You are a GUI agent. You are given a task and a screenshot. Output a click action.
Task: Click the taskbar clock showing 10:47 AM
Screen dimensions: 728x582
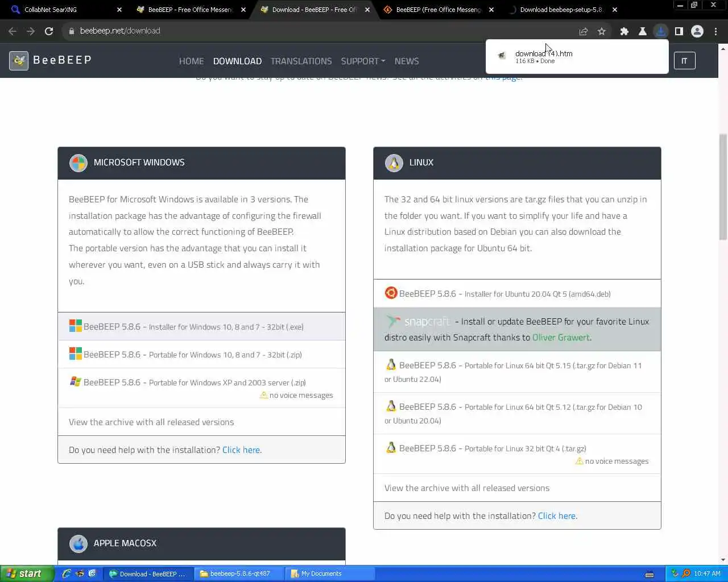click(x=707, y=573)
